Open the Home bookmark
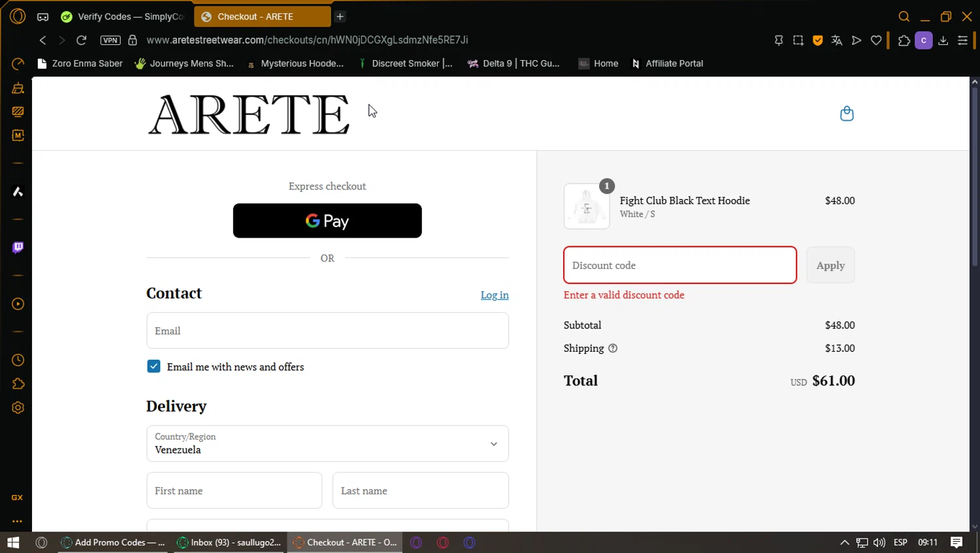This screenshot has width=980, height=553. coord(598,63)
